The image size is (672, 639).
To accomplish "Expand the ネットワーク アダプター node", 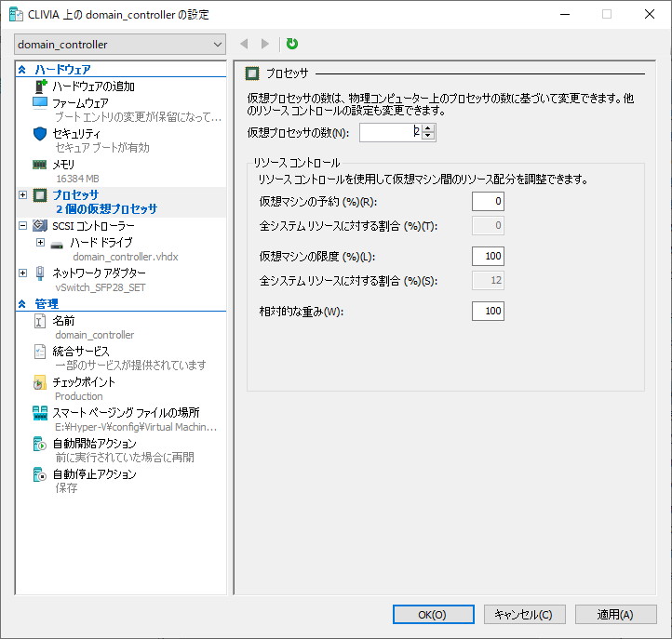I will coord(23,273).
